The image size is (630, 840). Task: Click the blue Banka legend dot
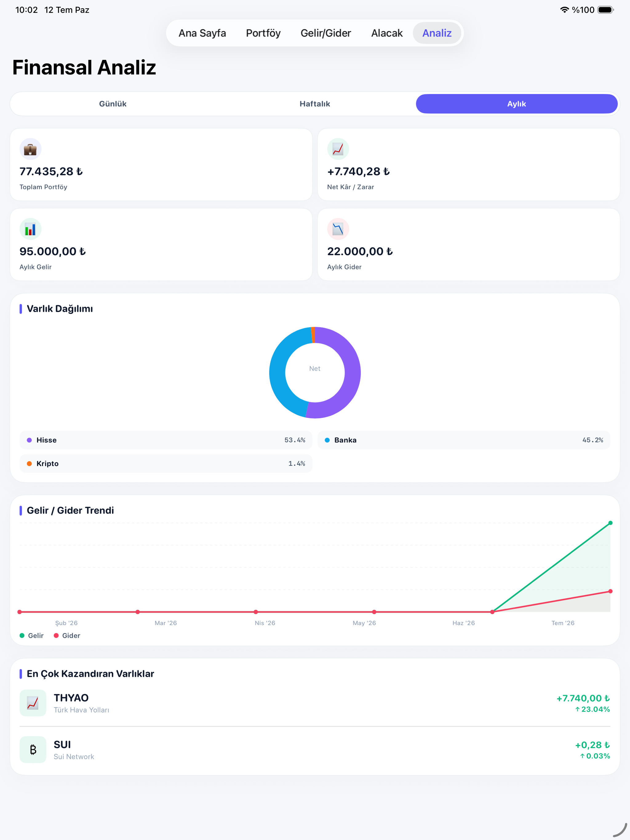point(327,440)
